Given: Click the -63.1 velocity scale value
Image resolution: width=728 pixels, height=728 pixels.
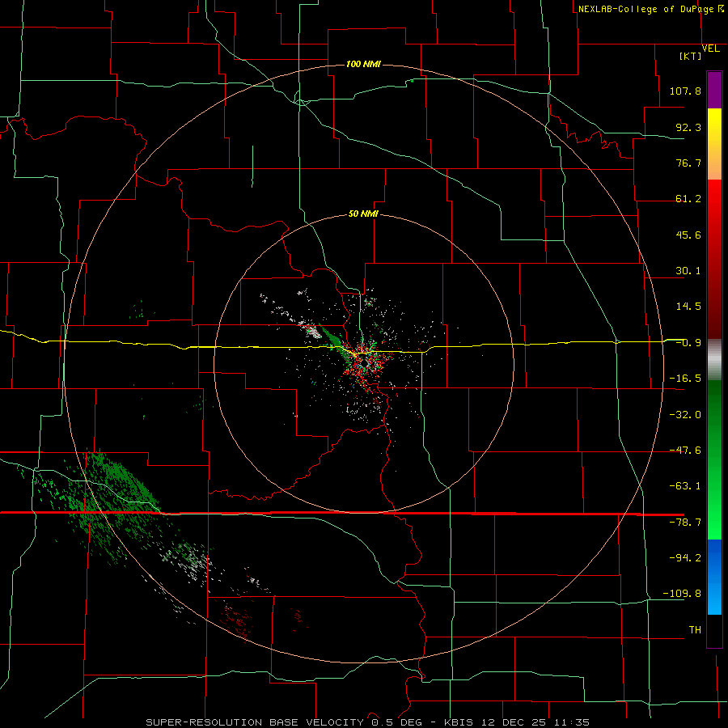Looking at the screenshot, I should click(685, 486).
